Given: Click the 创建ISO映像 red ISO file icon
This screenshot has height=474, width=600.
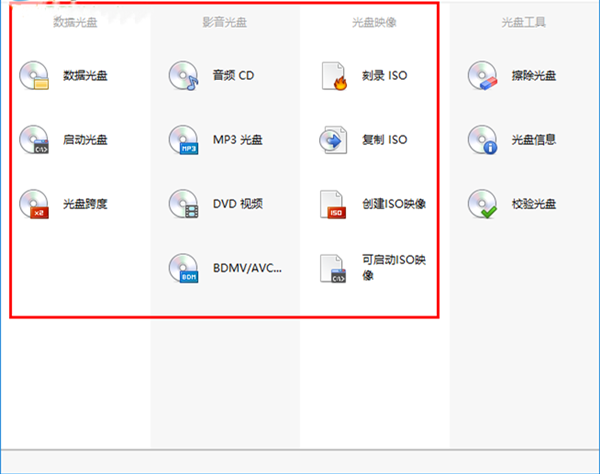Looking at the screenshot, I should pyautogui.click(x=333, y=204).
